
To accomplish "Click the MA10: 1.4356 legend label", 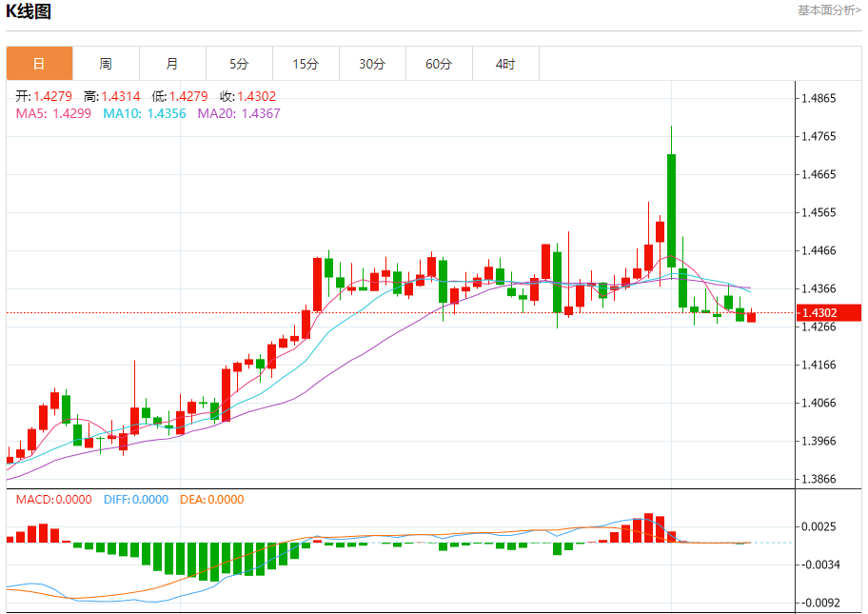I will click(145, 113).
